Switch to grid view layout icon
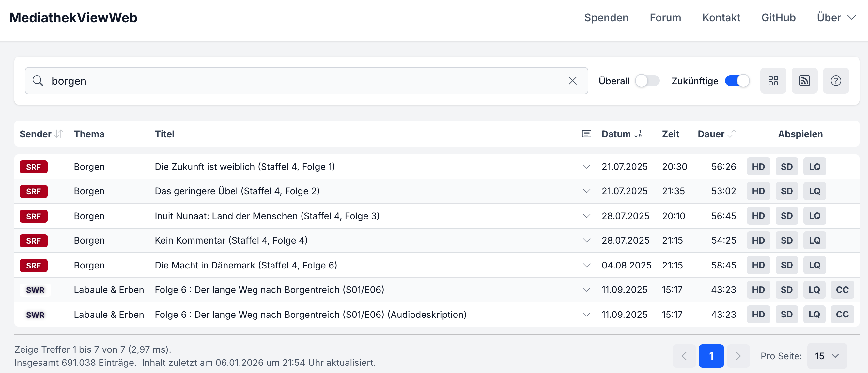The height and width of the screenshot is (373, 868). 773,81
